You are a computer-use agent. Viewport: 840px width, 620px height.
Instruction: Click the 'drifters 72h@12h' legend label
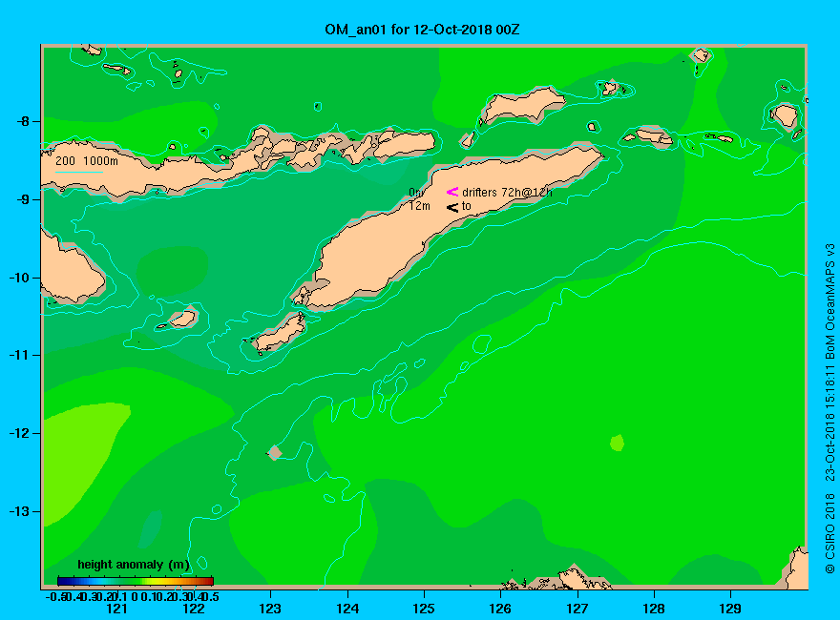pos(507,193)
